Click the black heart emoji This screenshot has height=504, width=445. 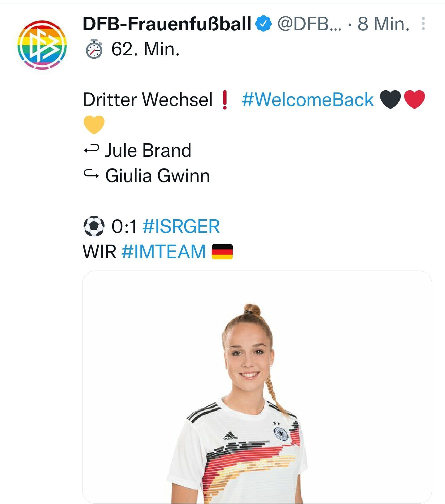390,100
